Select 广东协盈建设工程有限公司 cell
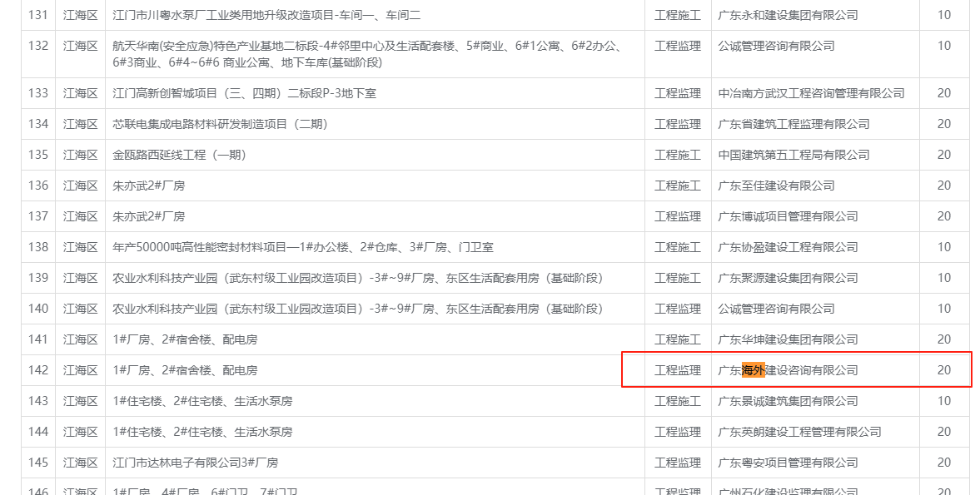 pos(788,247)
